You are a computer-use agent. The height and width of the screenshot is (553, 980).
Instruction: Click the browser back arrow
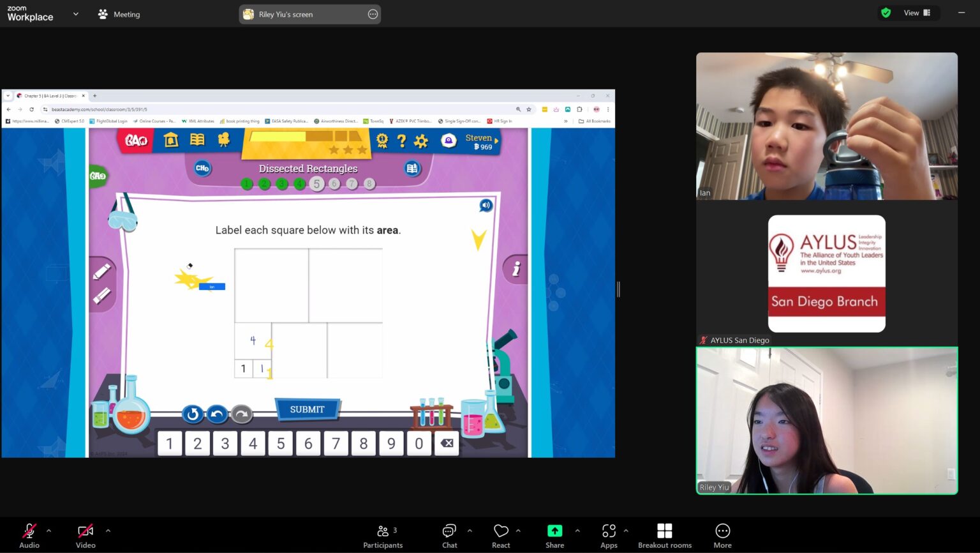point(9,109)
